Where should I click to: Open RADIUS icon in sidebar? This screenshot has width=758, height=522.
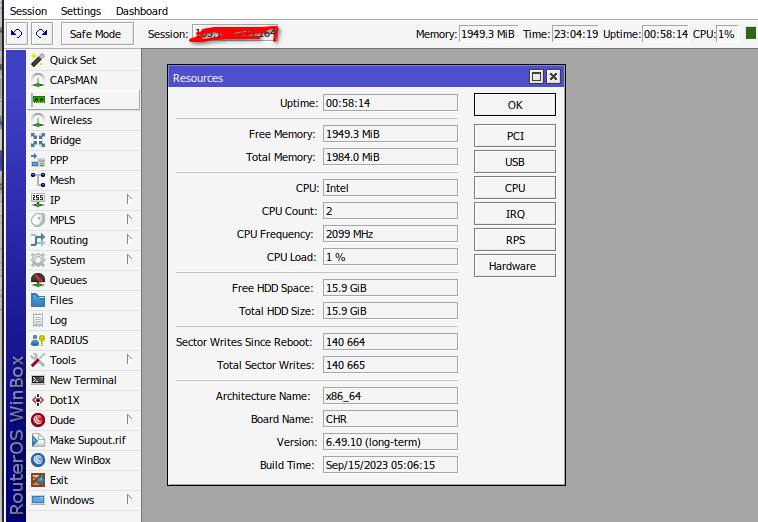point(38,340)
